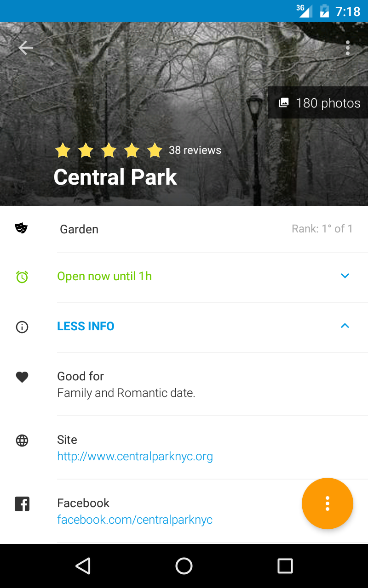Tap the Facebook logo icon
This screenshot has width=368, height=588.
click(22, 504)
